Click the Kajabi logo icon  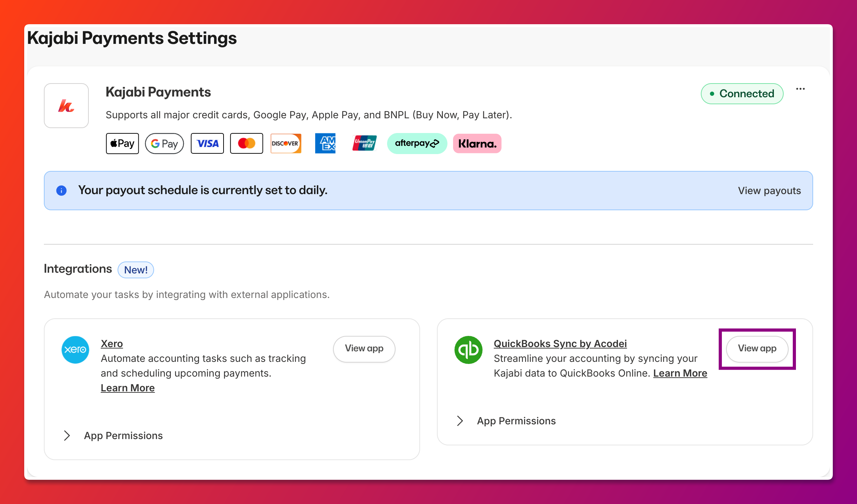tap(66, 106)
